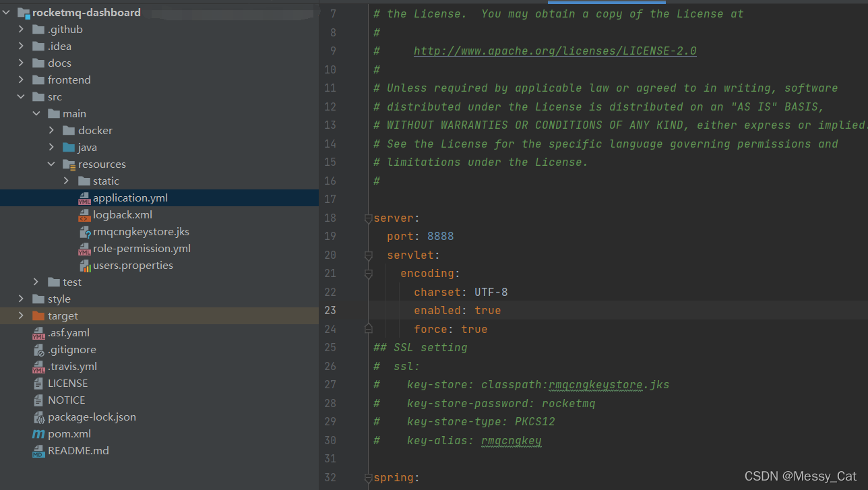
Task: Click the NOTICE file icon
Action: click(39, 400)
